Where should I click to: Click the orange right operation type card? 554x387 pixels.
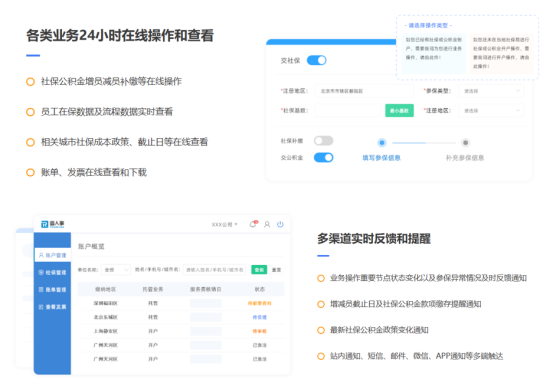click(501, 53)
